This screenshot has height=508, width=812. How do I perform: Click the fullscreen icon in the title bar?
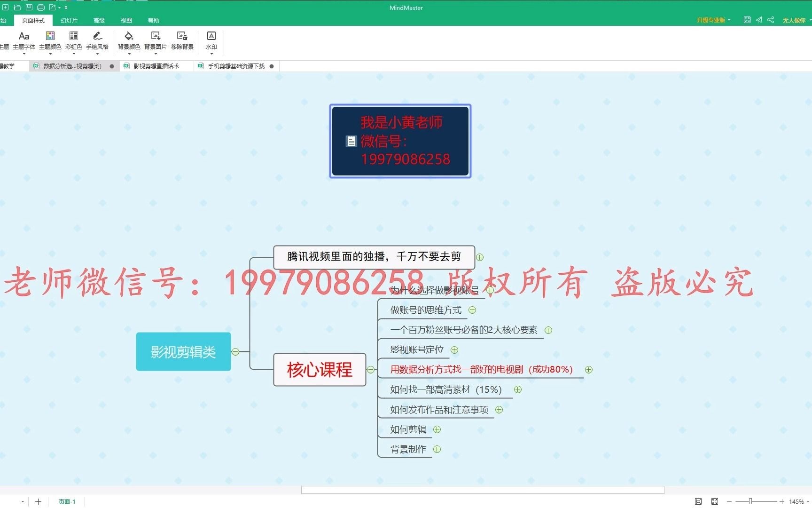(747, 20)
